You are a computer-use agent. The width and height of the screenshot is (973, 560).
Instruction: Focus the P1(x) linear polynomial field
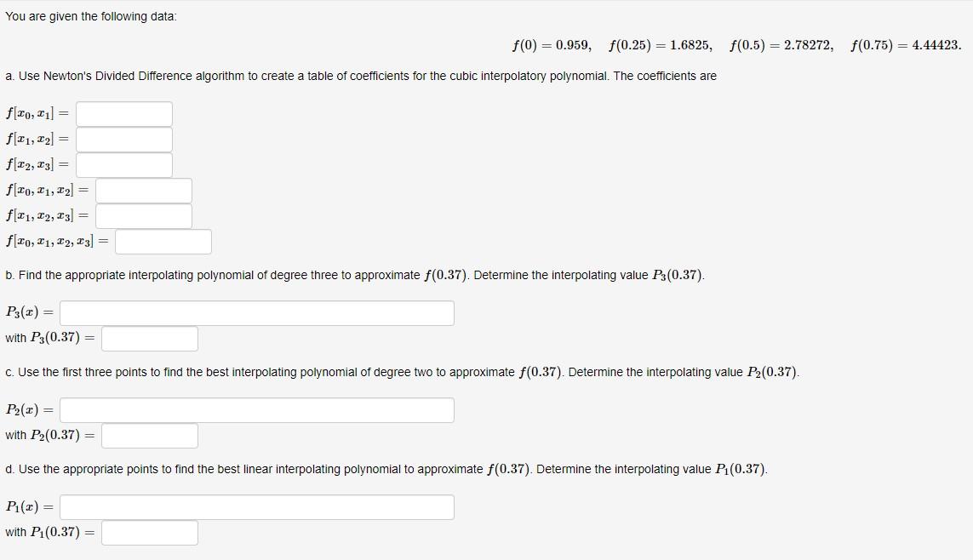(257, 507)
